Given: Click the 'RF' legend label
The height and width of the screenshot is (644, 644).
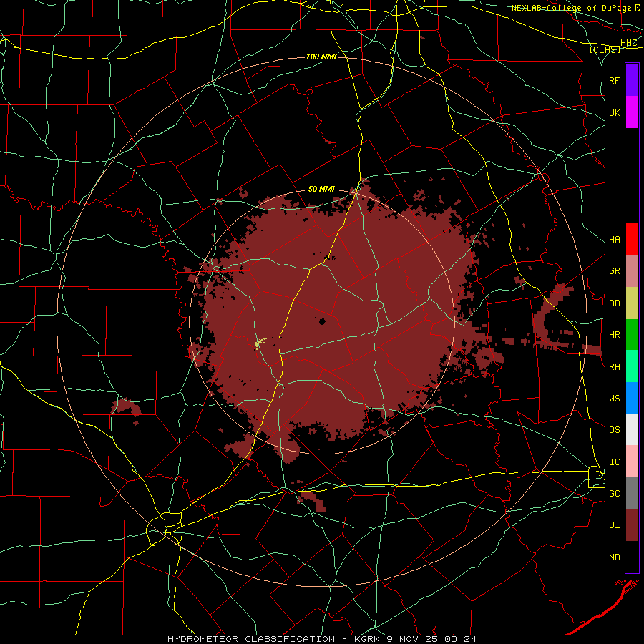Looking at the screenshot, I should (614, 80).
